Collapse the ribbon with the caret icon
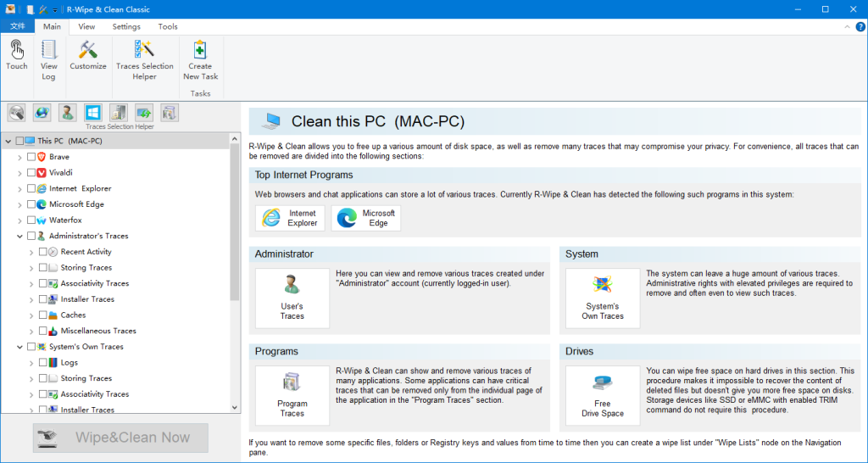868x463 pixels. click(847, 26)
